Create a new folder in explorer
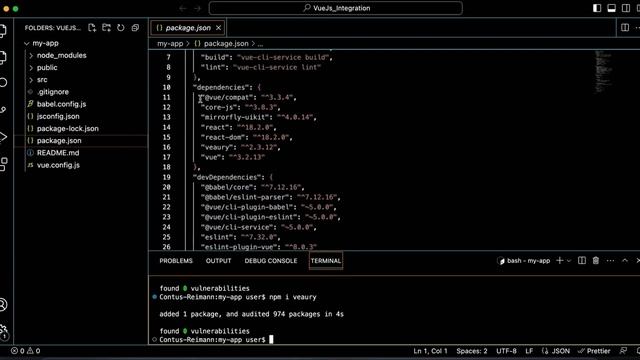Image resolution: width=640 pixels, height=360 pixels. pos(106,28)
